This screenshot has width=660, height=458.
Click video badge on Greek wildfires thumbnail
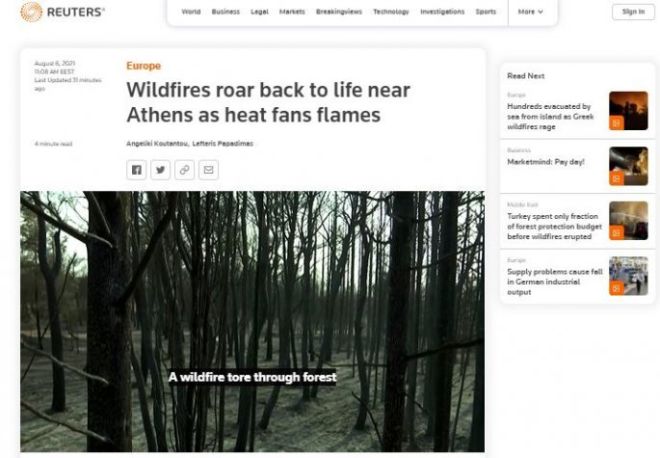pos(616,123)
